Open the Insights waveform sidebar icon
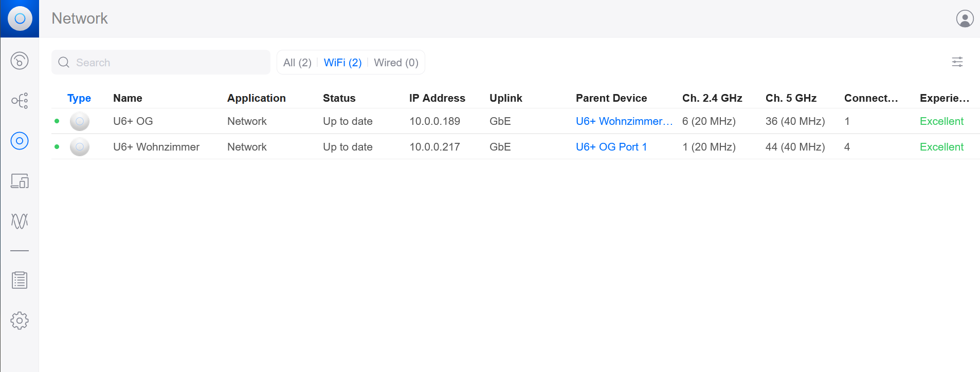 point(20,221)
